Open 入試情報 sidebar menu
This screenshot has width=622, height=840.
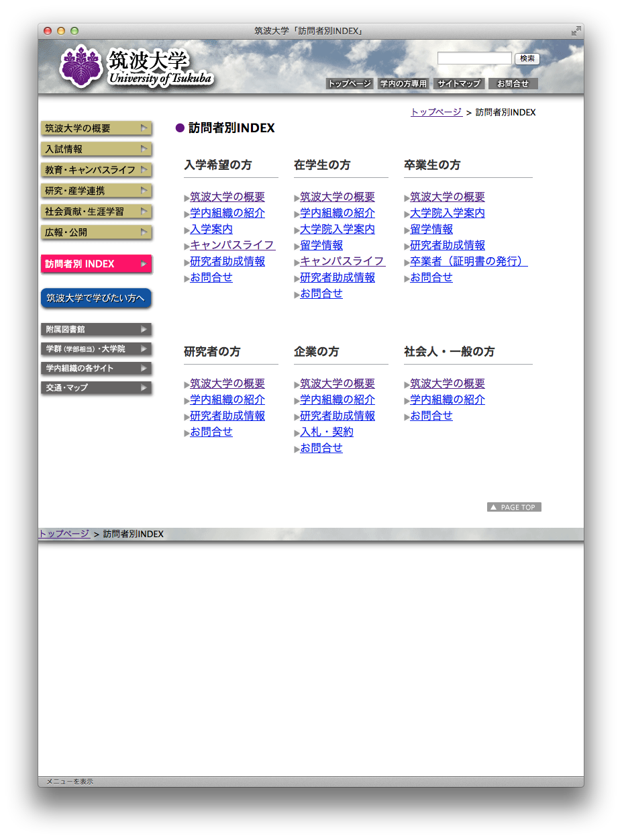point(96,149)
